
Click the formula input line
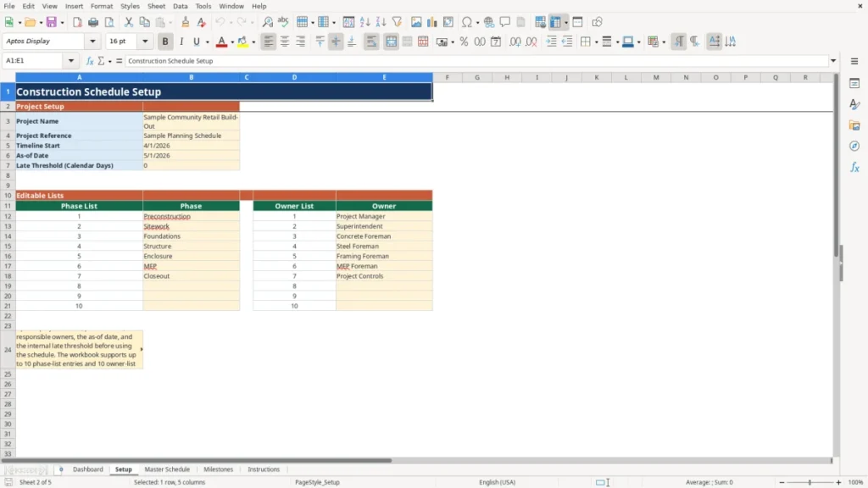[475, 61]
